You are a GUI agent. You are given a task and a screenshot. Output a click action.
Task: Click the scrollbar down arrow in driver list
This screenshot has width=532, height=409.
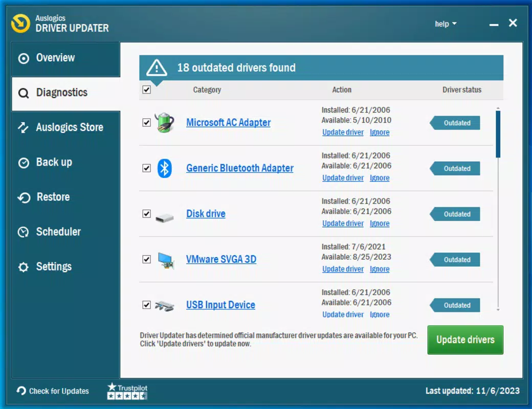(498, 310)
